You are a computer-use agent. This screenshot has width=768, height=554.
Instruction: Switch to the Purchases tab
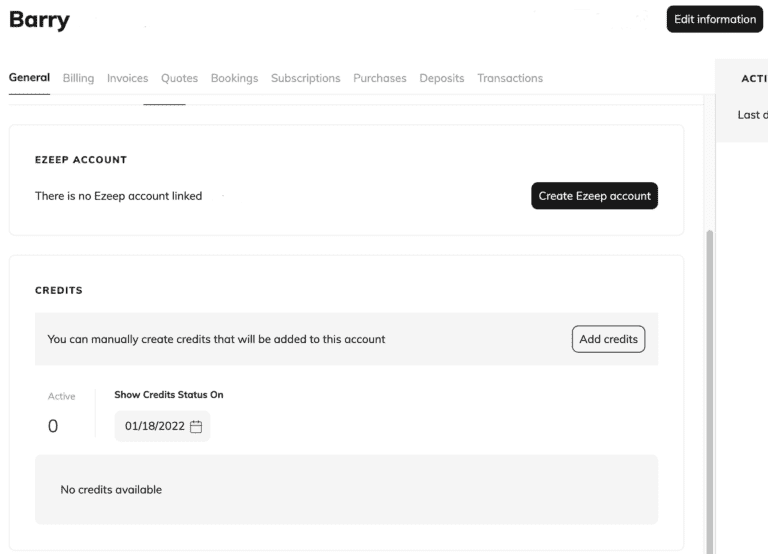coord(379,78)
